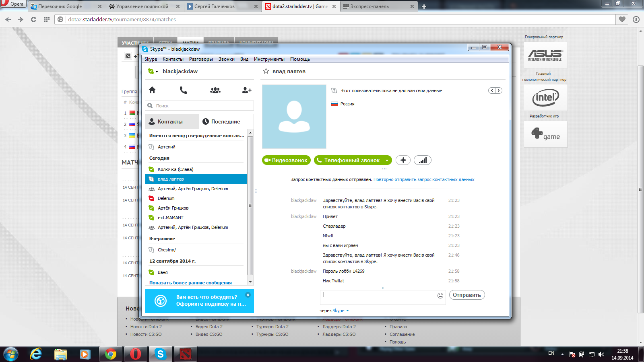
Task: Close the subscription promo banner
Action: (248, 295)
